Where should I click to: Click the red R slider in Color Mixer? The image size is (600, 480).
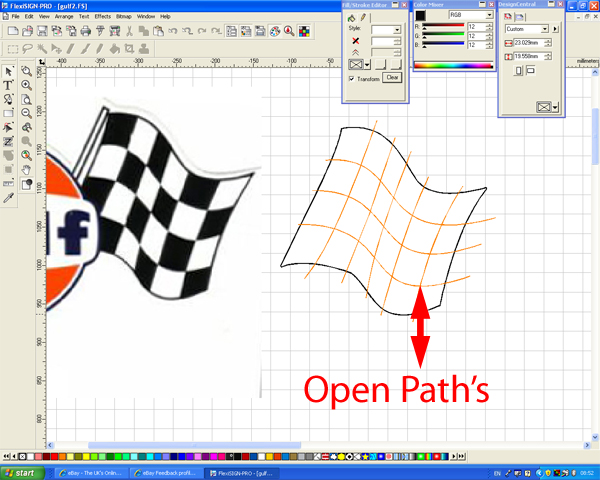point(443,26)
